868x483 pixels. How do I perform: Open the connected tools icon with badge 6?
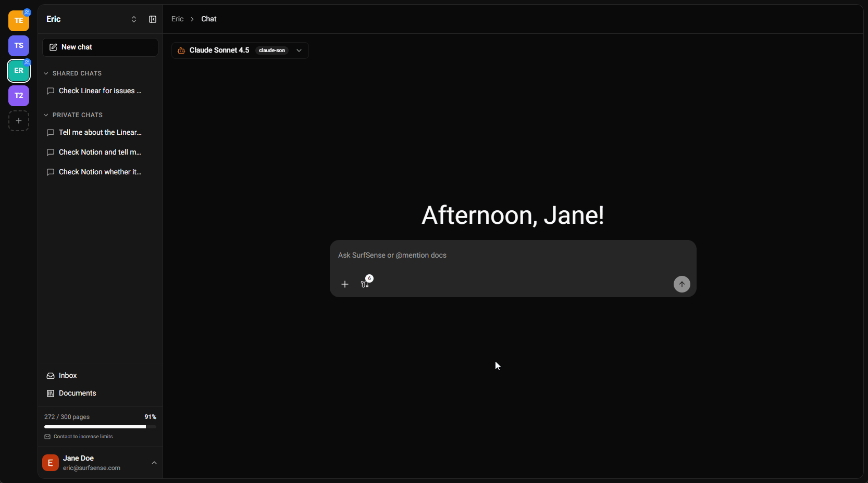pyautogui.click(x=365, y=284)
